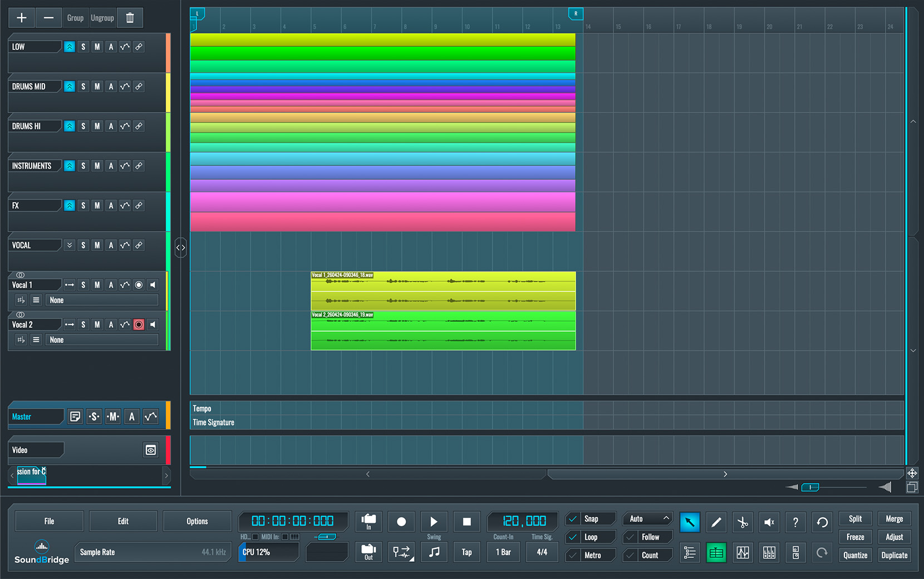Toggle the Metro metronome checkbox

pos(573,556)
